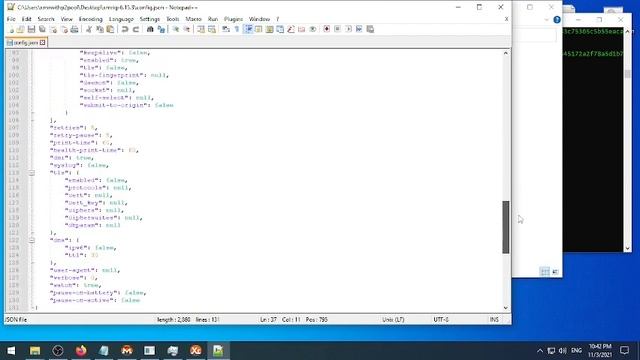The width and height of the screenshot is (640, 360).
Task: Close the config.json tab with its X
Action: (x=42, y=42)
